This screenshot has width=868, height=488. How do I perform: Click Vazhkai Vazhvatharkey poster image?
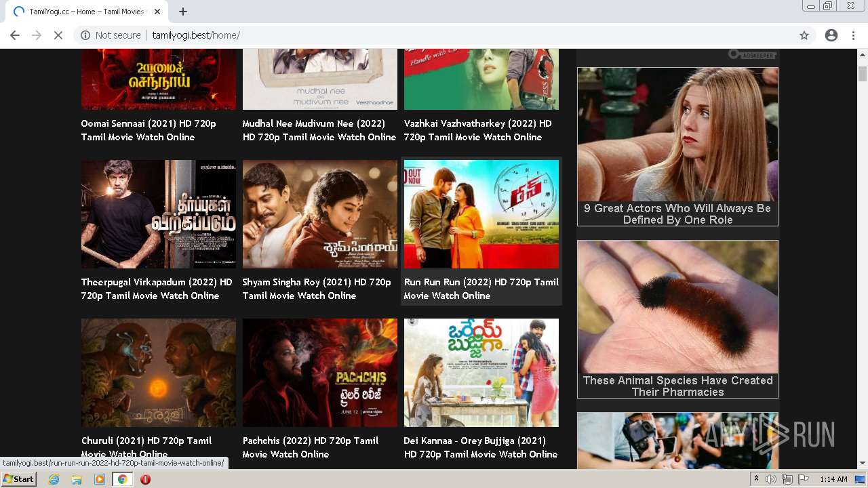point(481,79)
